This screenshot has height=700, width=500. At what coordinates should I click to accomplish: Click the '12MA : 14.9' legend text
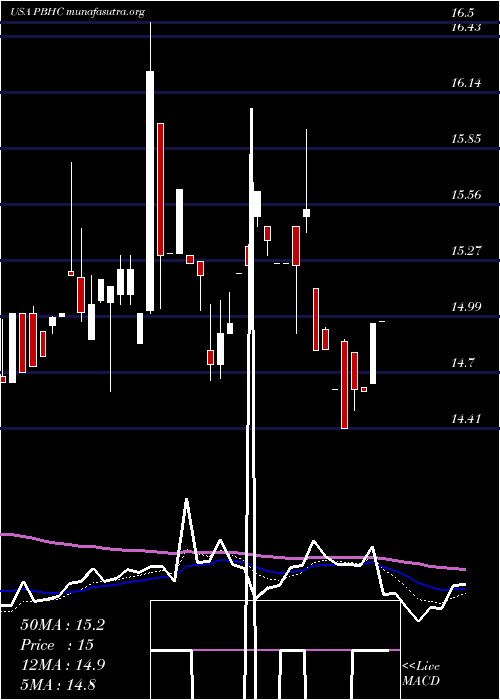tap(62, 665)
